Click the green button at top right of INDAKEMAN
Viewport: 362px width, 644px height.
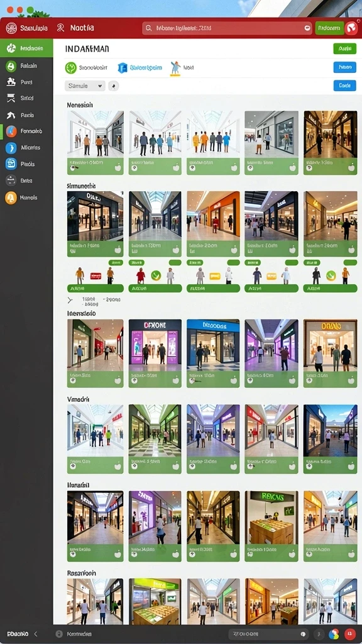coord(344,49)
